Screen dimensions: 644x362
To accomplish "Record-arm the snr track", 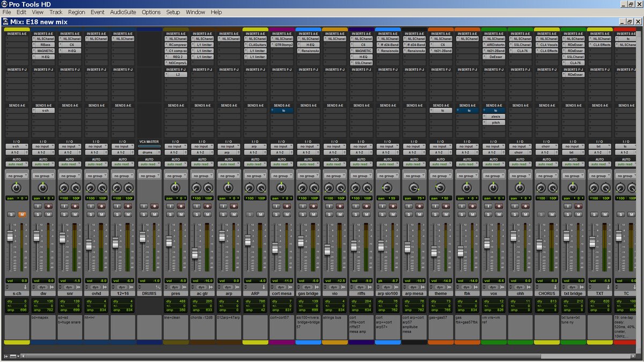I will [75, 206].
